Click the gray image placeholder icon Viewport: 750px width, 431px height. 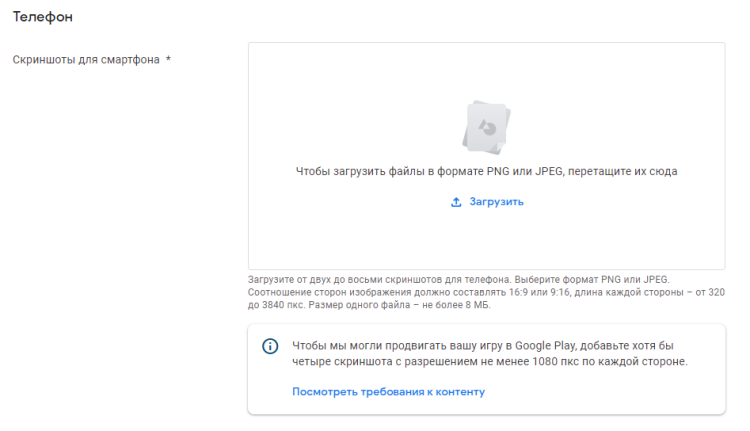pos(486,126)
